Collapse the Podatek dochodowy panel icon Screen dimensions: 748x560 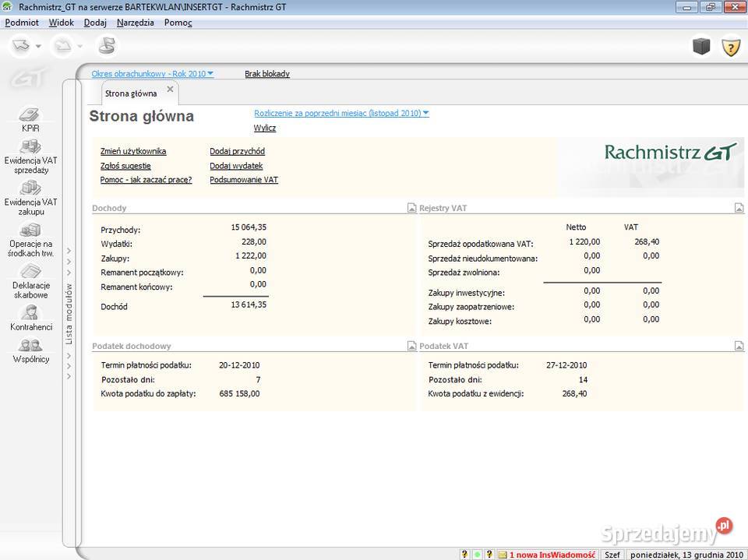click(x=411, y=346)
